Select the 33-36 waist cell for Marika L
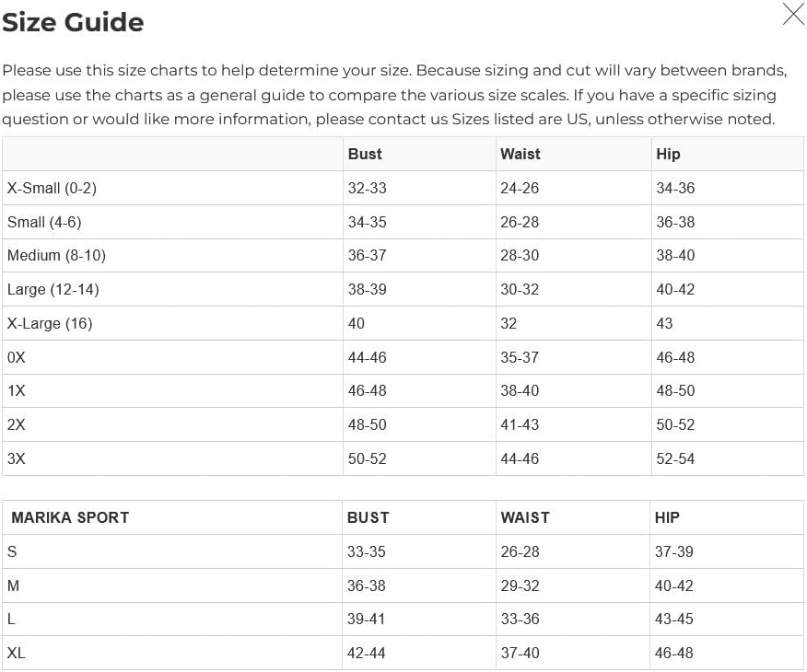The image size is (807, 672). click(x=520, y=619)
